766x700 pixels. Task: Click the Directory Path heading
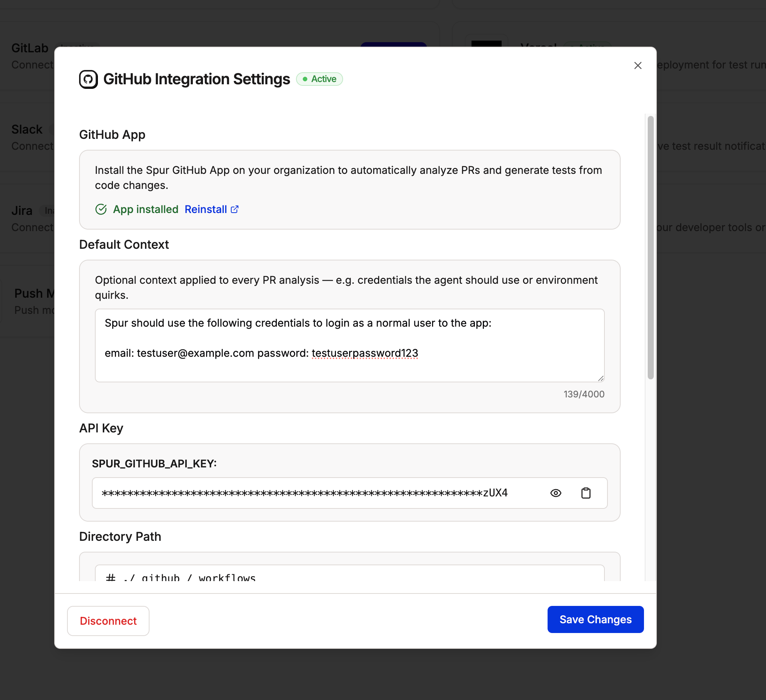120,536
